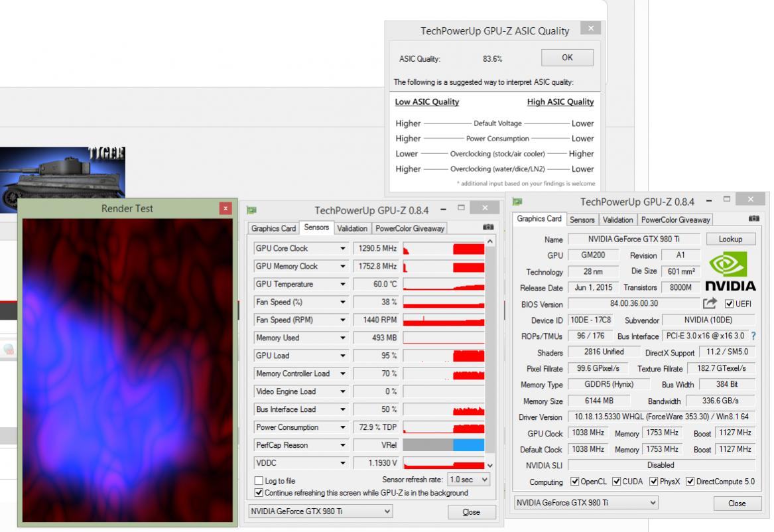This screenshot has width=774, height=532.
Task: Click the sensors list scrollbar down arrow
Action: tap(489, 465)
